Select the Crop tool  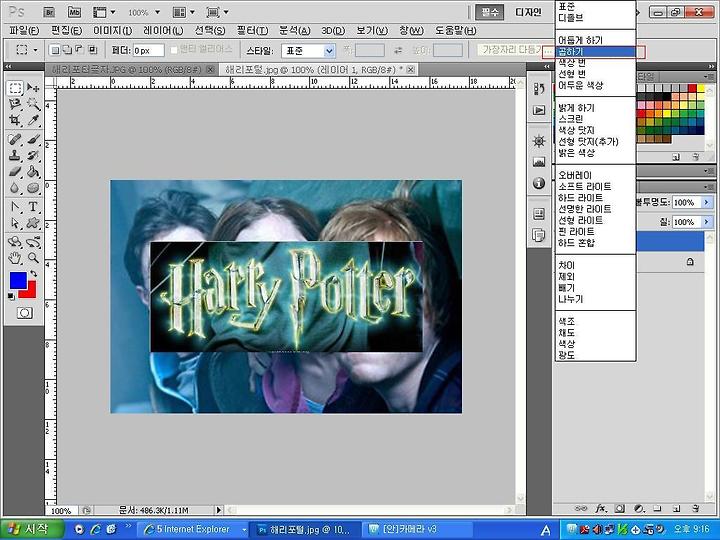[15, 120]
